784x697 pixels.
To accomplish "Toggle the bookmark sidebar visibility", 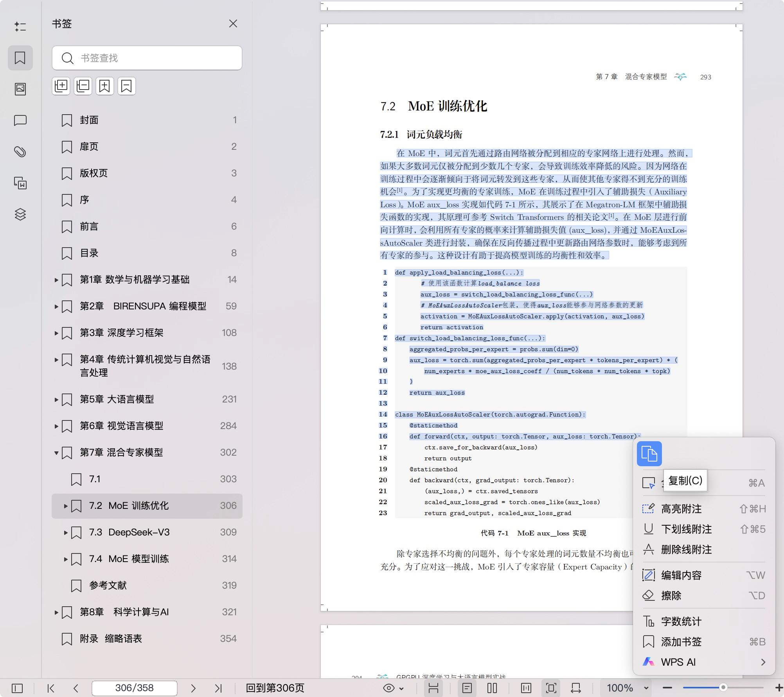I will pyautogui.click(x=17, y=688).
